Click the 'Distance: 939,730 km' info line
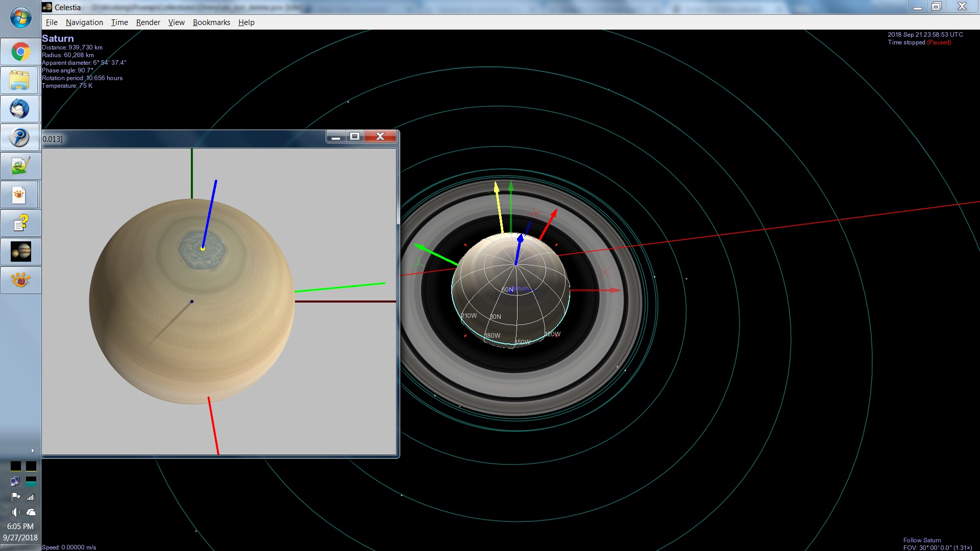The height and width of the screenshot is (551, 980). point(72,47)
